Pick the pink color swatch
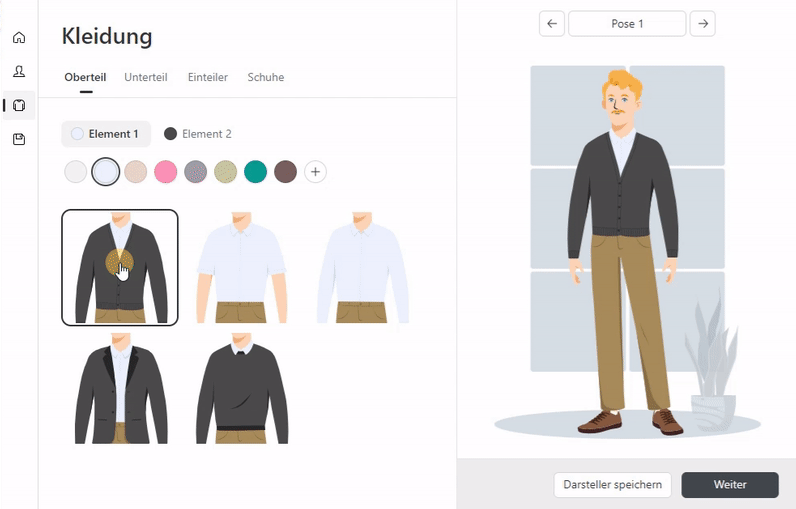796x509 pixels. (x=165, y=172)
